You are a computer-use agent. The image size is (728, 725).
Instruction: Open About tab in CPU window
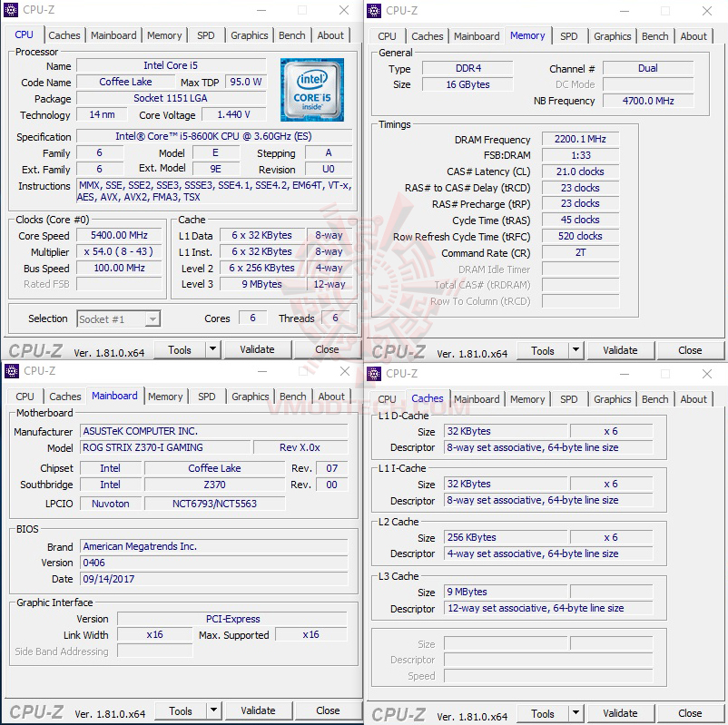click(330, 35)
